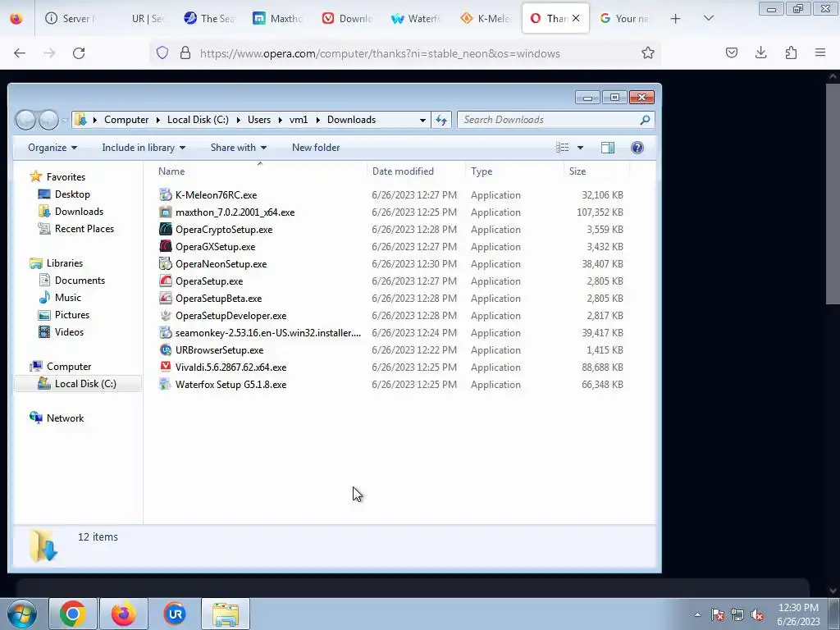Image resolution: width=840 pixels, height=630 pixels.
Task: Go back in the Firefox browser
Action: tap(20, 53)
